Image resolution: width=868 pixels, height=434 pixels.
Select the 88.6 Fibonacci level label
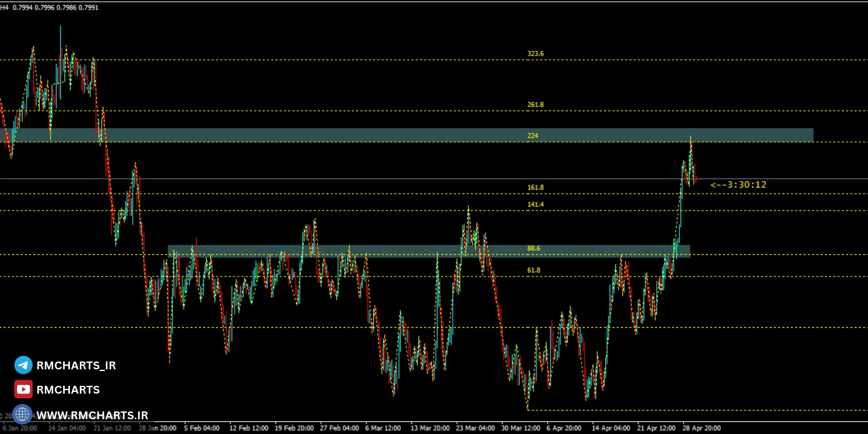[x=534, y=249]
